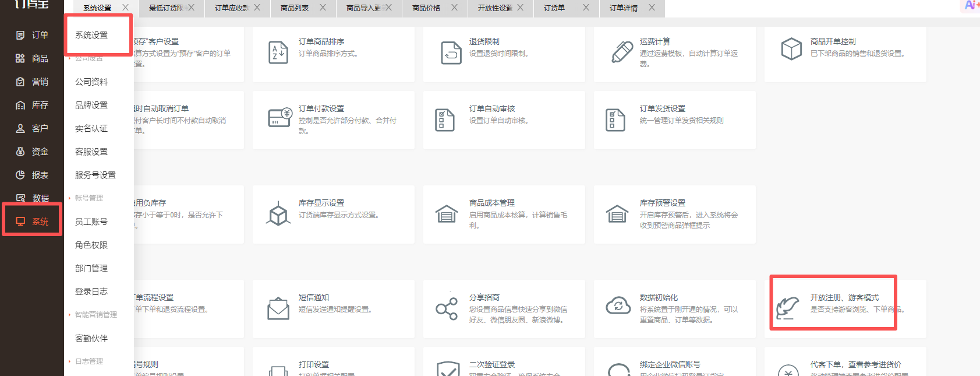Click the 分享招商 share icon
This screenshot has height=376, width=980.
[447, 309]
